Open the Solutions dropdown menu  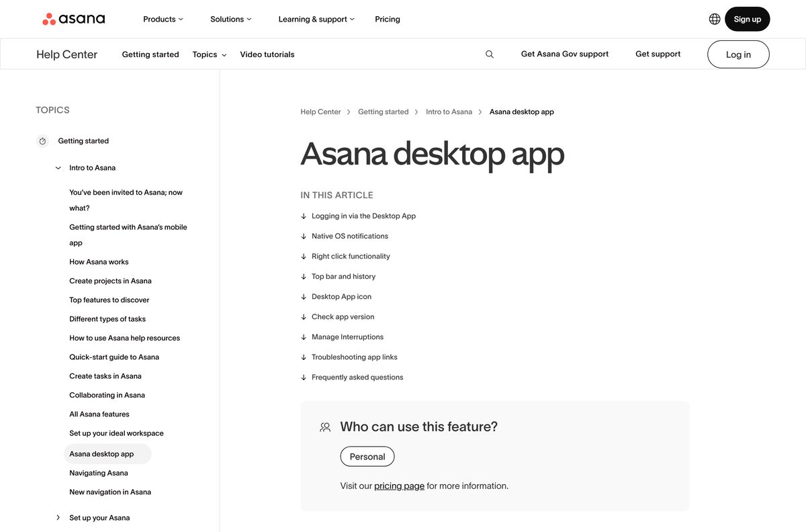pyautogui.click(x=231, y=19)
